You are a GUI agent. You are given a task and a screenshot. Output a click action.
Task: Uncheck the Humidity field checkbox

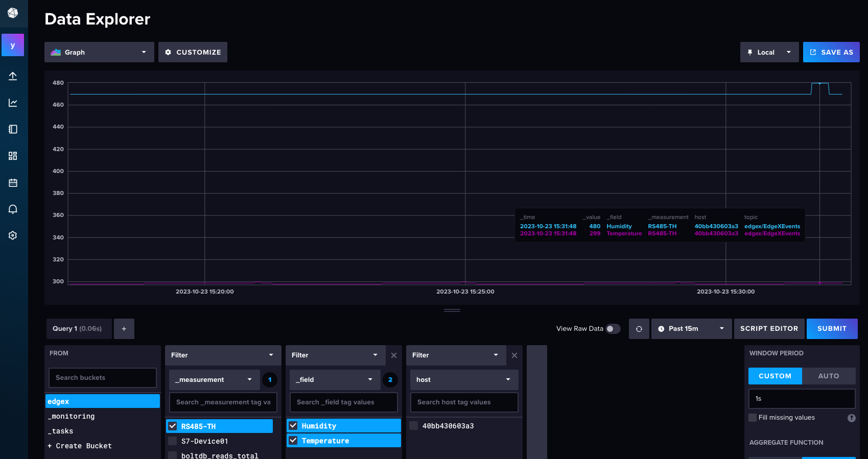point(293,426)
